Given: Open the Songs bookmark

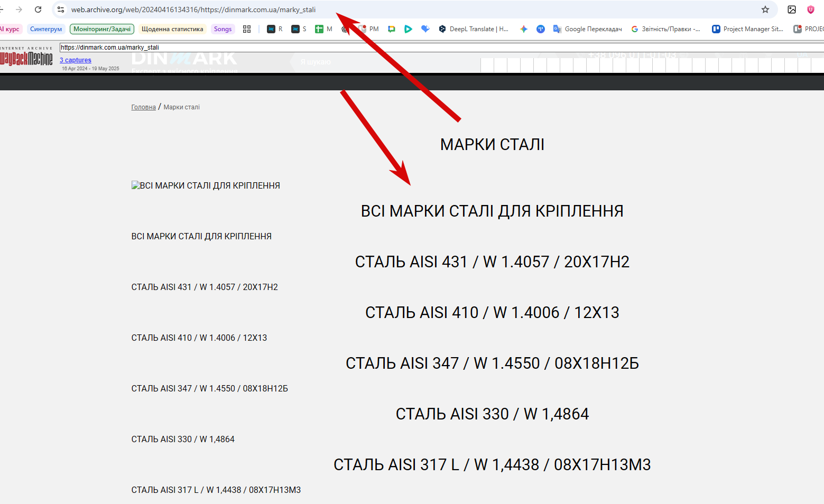Looking at the screenshot, I should [223, 29].
